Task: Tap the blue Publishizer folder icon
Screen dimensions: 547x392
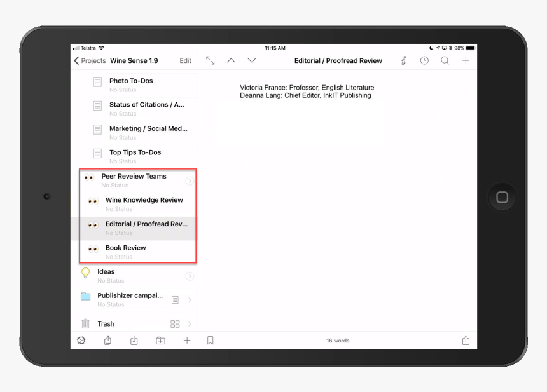Action: [x=85, y=296]
